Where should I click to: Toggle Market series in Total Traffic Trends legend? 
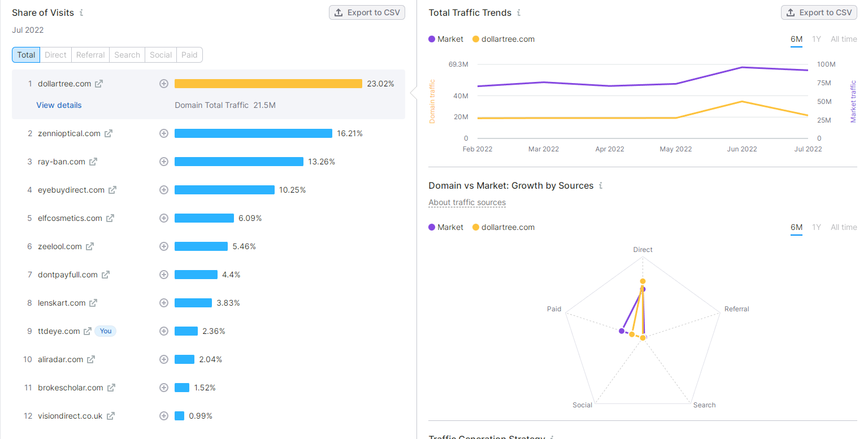(446, 39)
